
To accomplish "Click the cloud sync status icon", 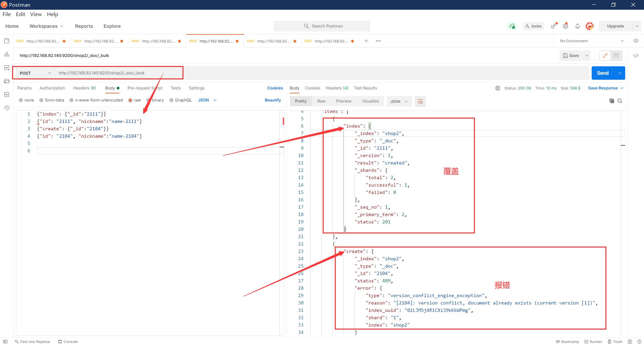I will click(x=512, y=26).
